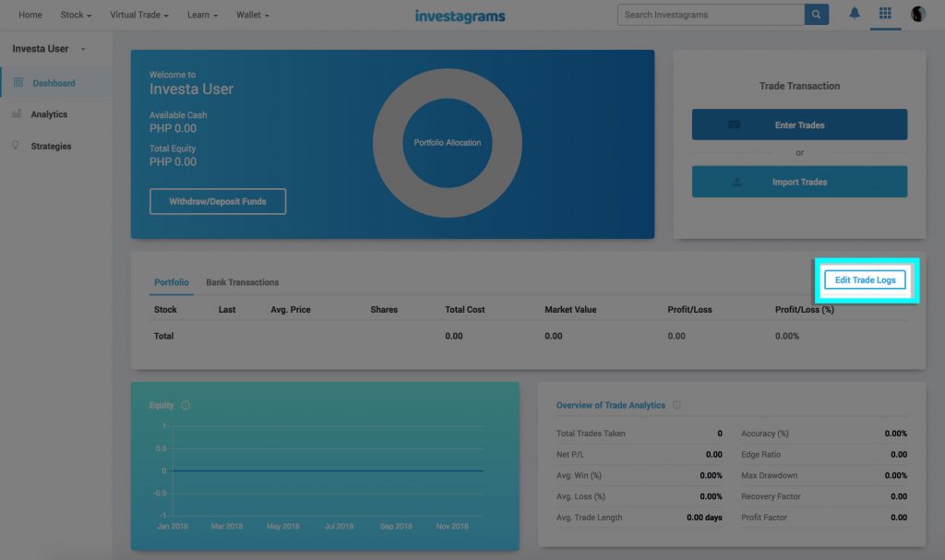Expand the Wallet dropdown

[251, 15]
